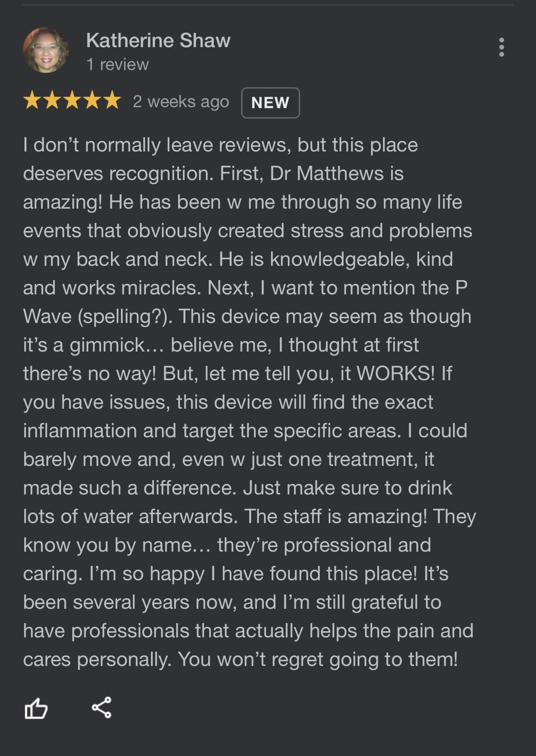Screen dimensions: 536x756
Task: Click the fifth gold star
Action: pos(111,101)
